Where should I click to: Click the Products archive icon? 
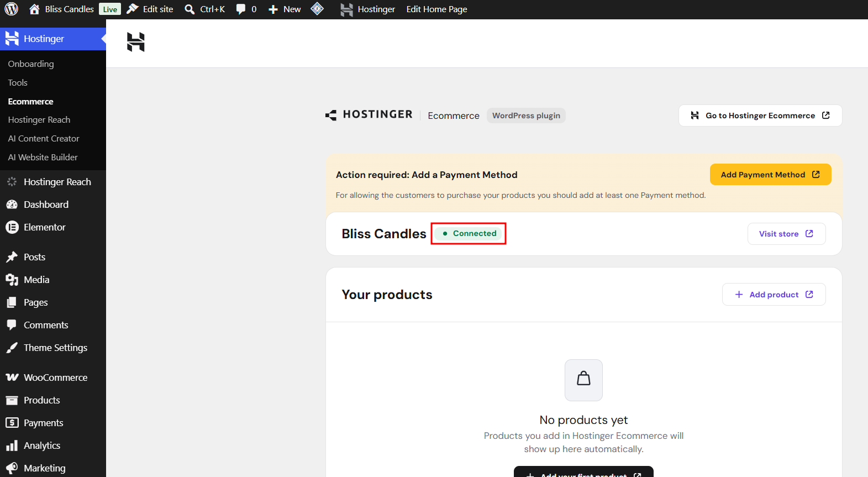coord(12,400)
